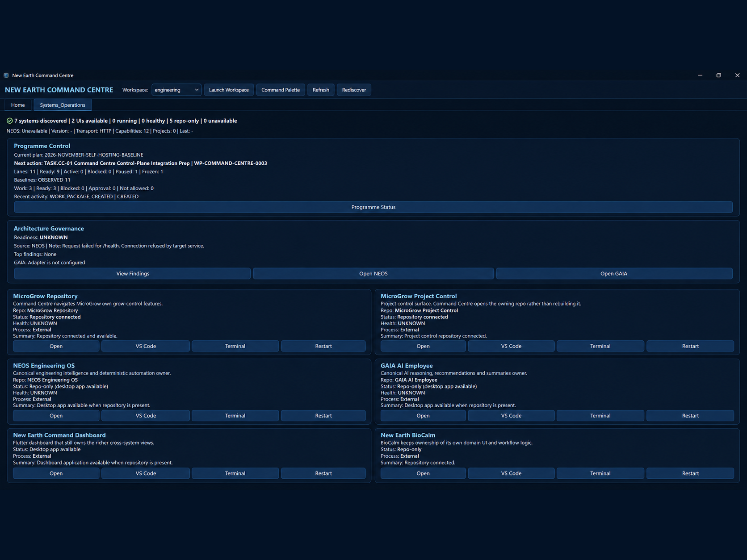Restart New Earth Command Dashboard

point(323,473)
